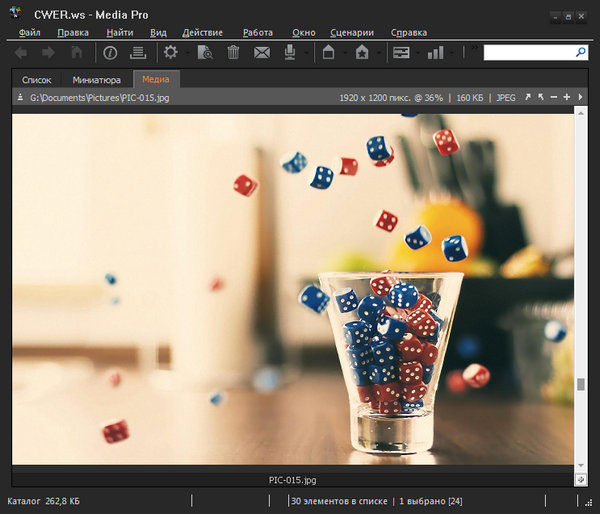
Task: Click the file path G:\Documents\Pictures\PIC-015.jpg
Action: coord(99,98)
